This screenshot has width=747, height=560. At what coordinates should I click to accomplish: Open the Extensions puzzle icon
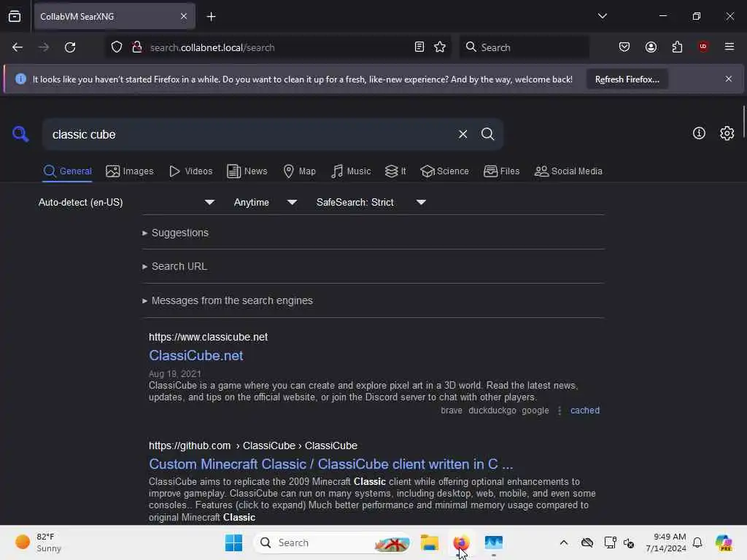pyautogui.click(x=677, y=47)
